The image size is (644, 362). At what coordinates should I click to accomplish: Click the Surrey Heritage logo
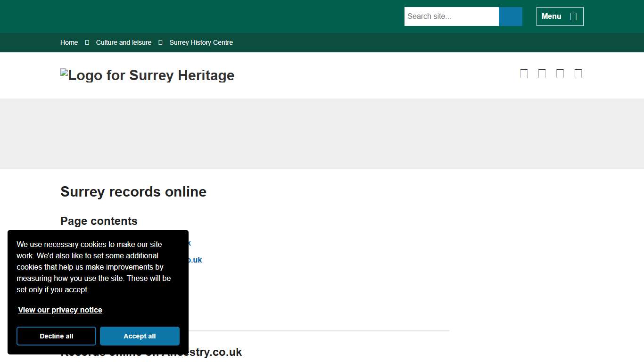pyautogui.click(x=147, y=75)
